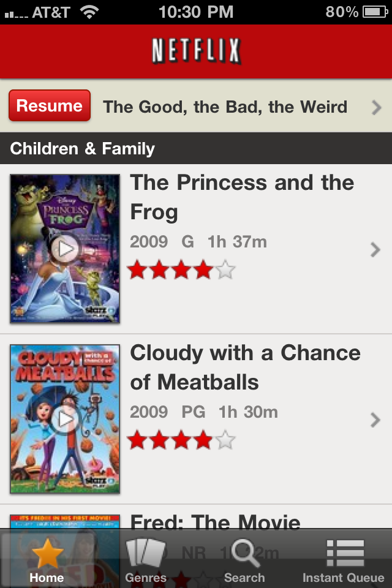Expand the Resume row chevron arrow
The image size is (392, 588).
tap(377, 108)
